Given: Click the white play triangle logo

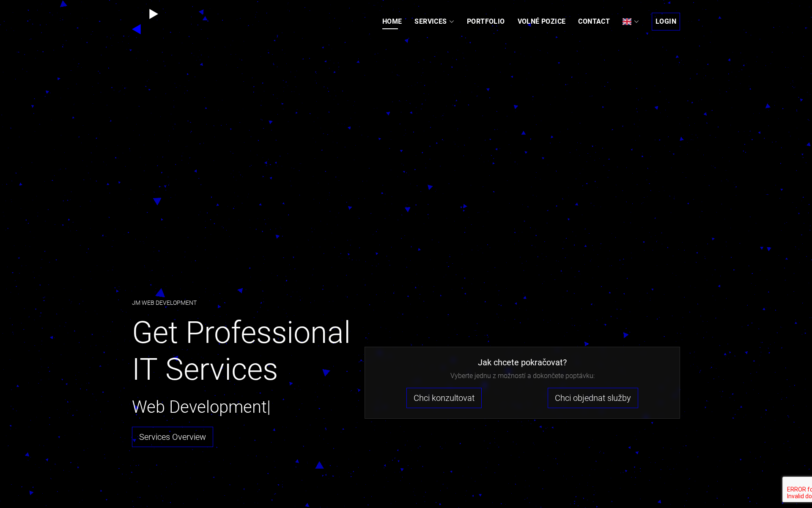Looking at the screenshot, I should [154, 14].
